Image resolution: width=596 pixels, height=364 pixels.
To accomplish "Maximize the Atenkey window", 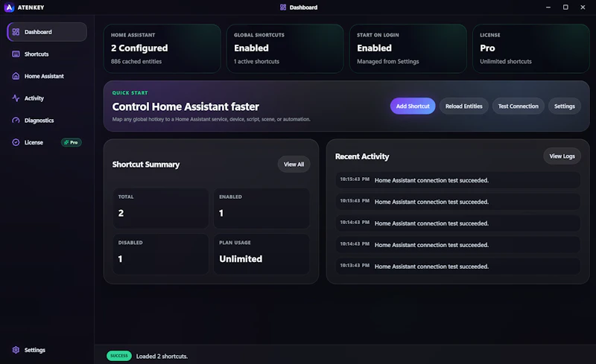I will [565, 7].
